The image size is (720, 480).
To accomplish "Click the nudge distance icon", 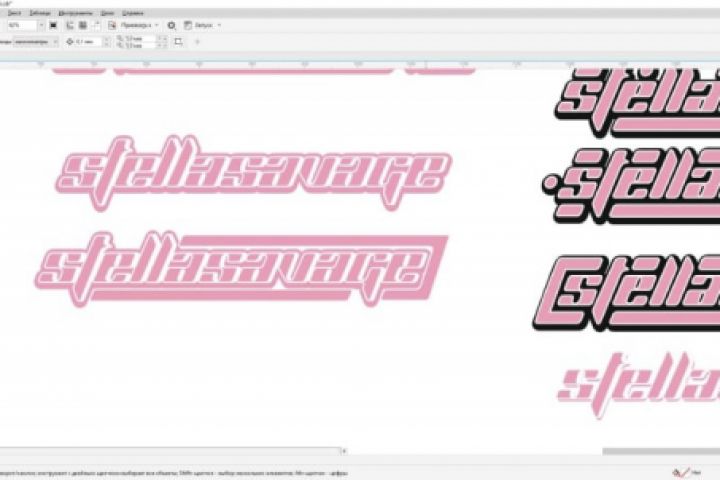I will point(70,42).
